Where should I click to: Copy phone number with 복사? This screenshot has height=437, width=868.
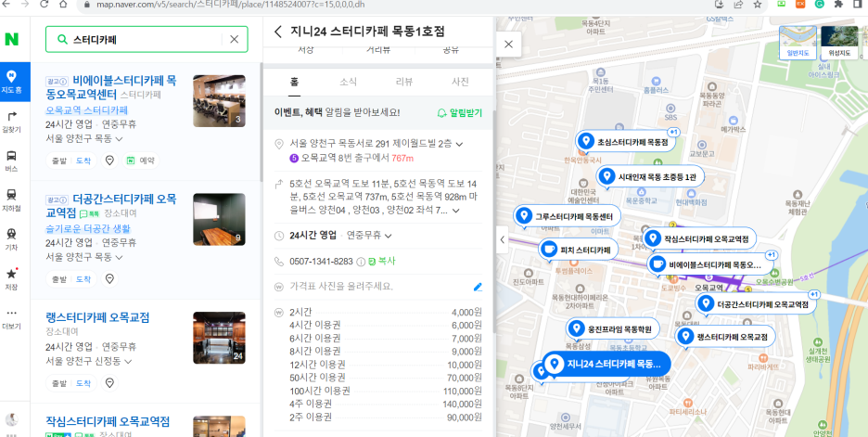(382, 261)
